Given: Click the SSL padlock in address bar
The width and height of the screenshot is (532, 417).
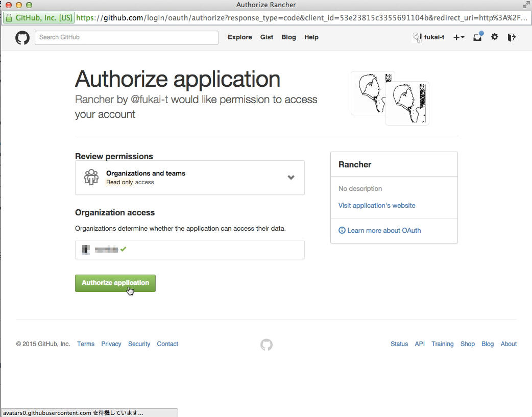Looking at the screenshot, I should 9,18.
